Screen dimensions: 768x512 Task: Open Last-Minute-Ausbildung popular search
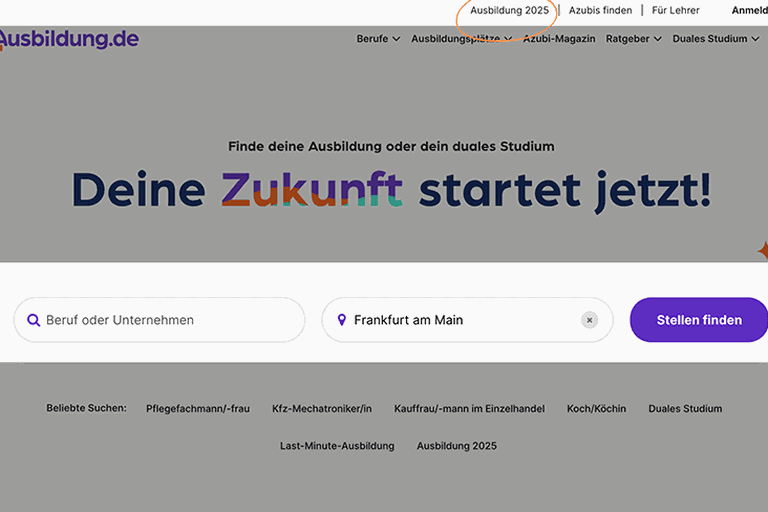pos(337,446)
